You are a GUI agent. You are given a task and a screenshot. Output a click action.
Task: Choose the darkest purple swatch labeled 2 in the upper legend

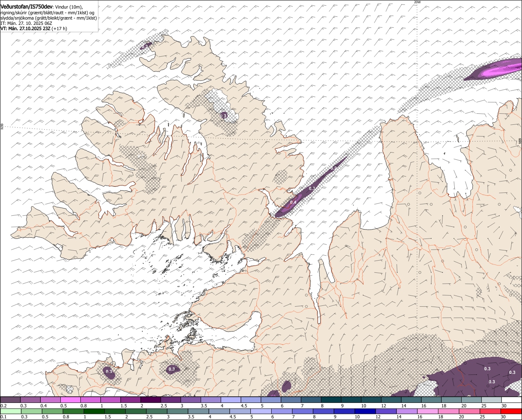pos(150,400)
